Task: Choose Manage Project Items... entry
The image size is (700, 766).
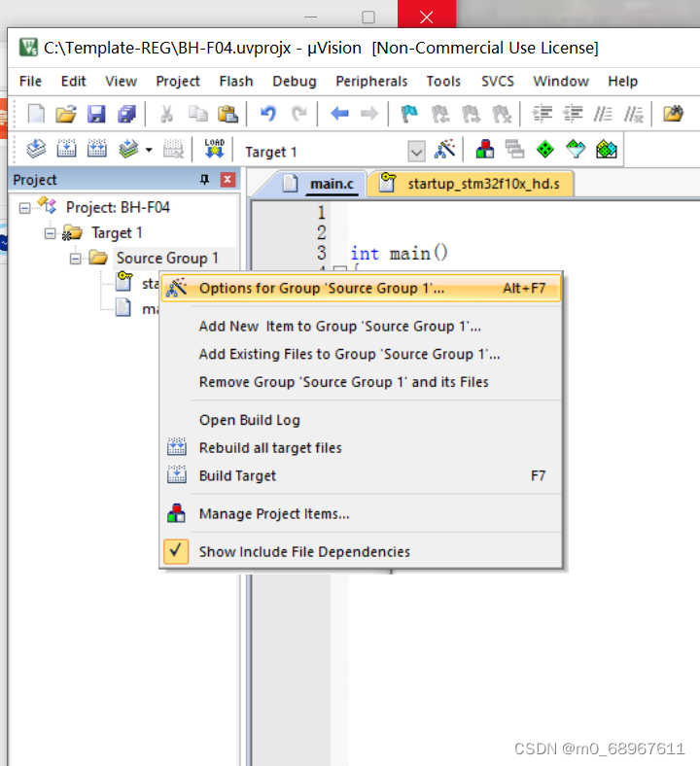Action: (361, 514)
